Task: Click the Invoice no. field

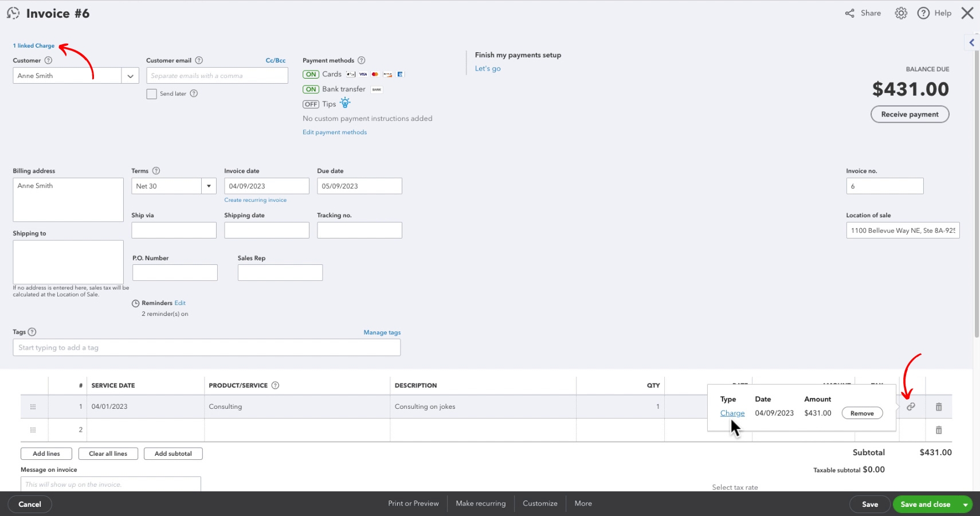Action: 885,186
